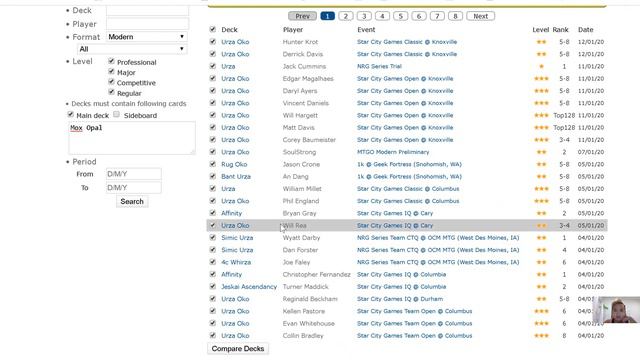
Task: Go to results page 3
Action: pos(364,16)
